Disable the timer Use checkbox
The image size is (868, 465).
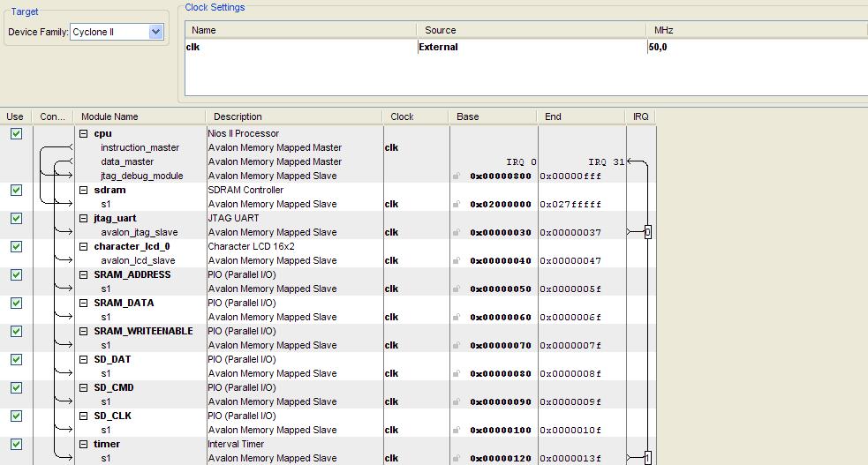(17, 444)
